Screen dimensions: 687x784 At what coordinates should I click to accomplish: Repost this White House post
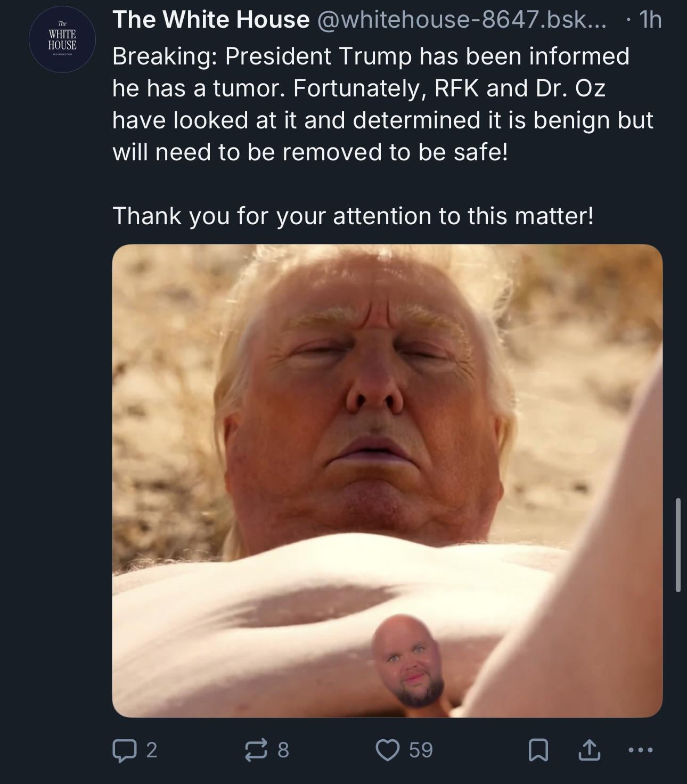click(257, 750)
